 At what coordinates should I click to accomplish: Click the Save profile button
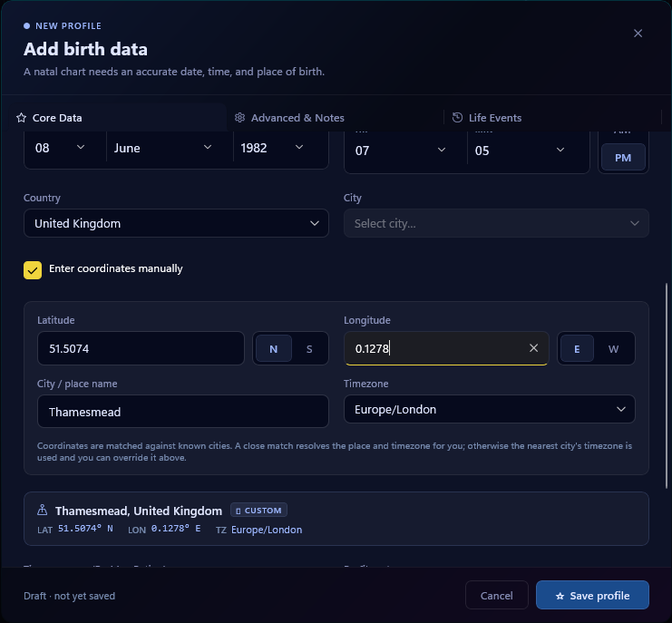[x=592, y=595]
